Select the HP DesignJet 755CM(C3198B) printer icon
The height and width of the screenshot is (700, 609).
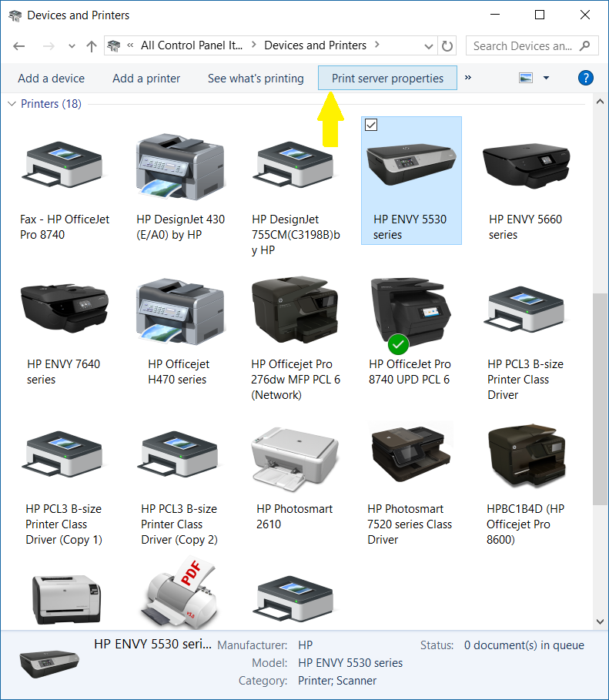point(294,164)
